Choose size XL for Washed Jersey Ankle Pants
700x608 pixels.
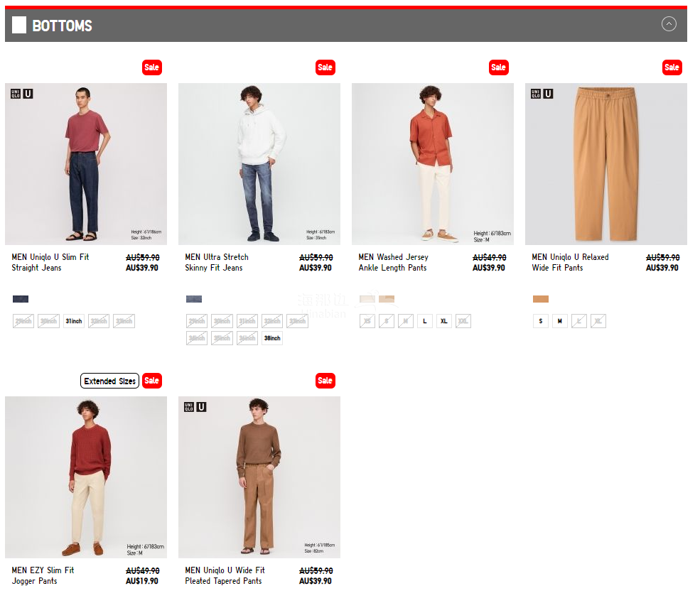pyautogui.click(x=444, y=321)
